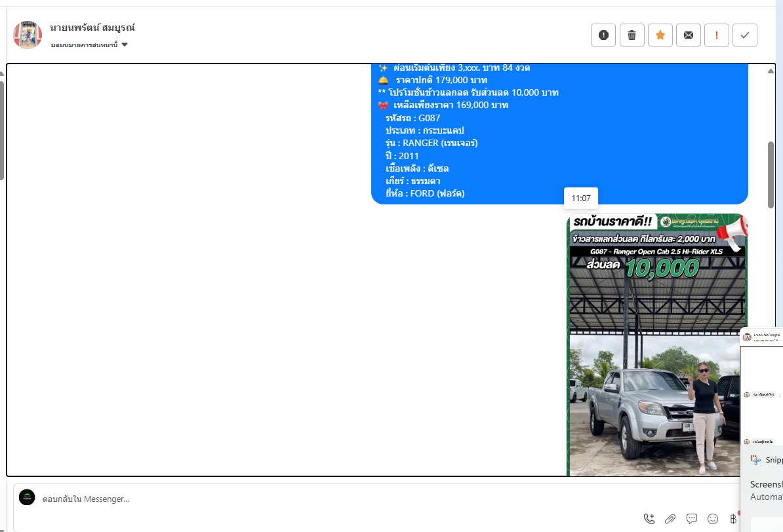The image size is (783, 532).
Task: Start a call with phone-plus icon
Action: pyautogui.click(x=649, y=519)
